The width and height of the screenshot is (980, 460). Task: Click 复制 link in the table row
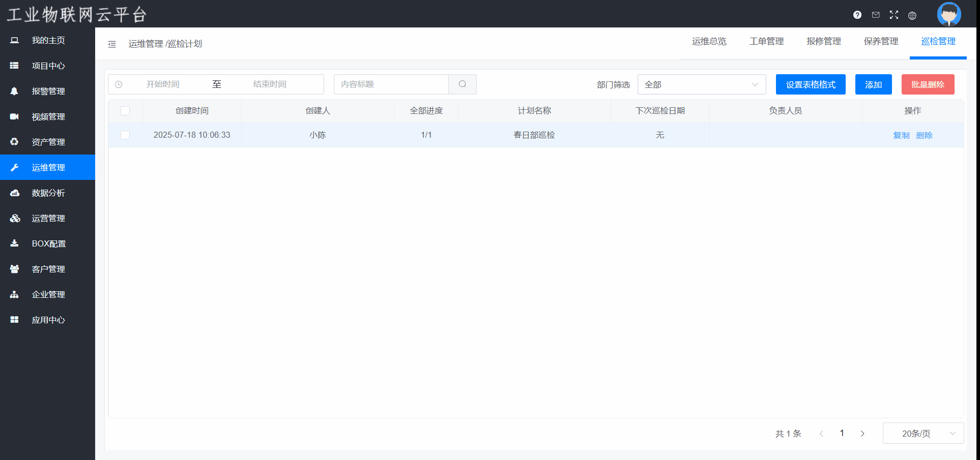click(x=901, y=135)
